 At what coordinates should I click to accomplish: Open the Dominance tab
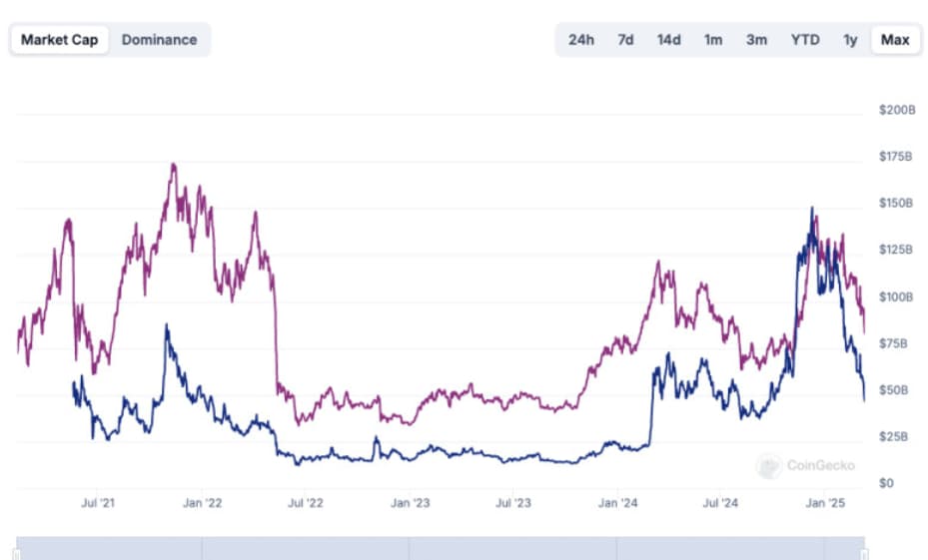tap(159, 40)
